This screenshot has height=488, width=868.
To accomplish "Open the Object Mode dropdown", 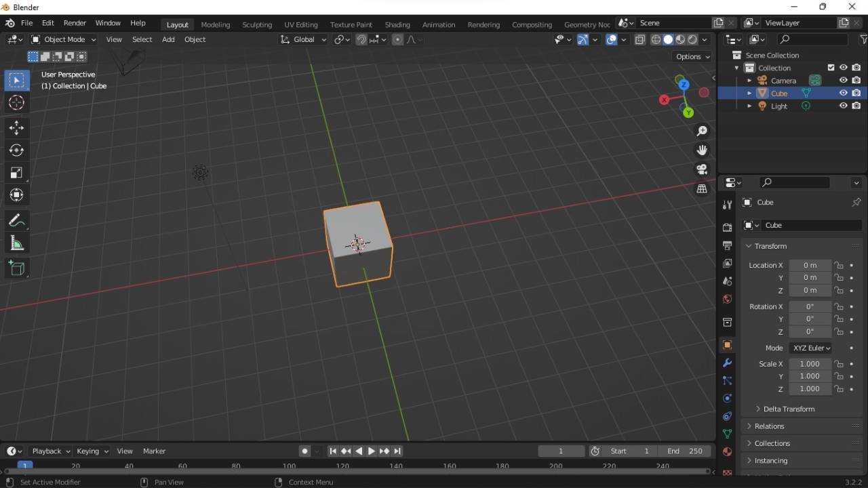I will [63, 39].
